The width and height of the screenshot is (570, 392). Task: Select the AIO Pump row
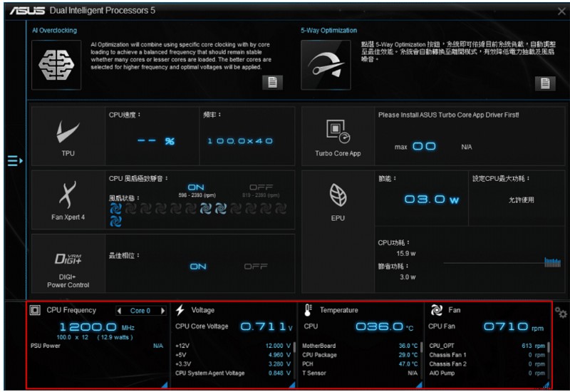pyautogui.click(x=487, y=373)
